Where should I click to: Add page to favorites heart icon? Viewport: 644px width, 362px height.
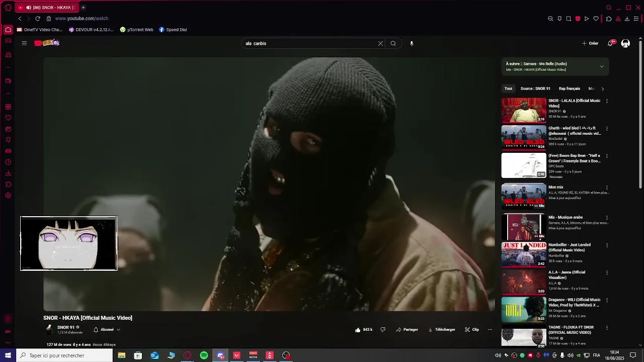596,19
